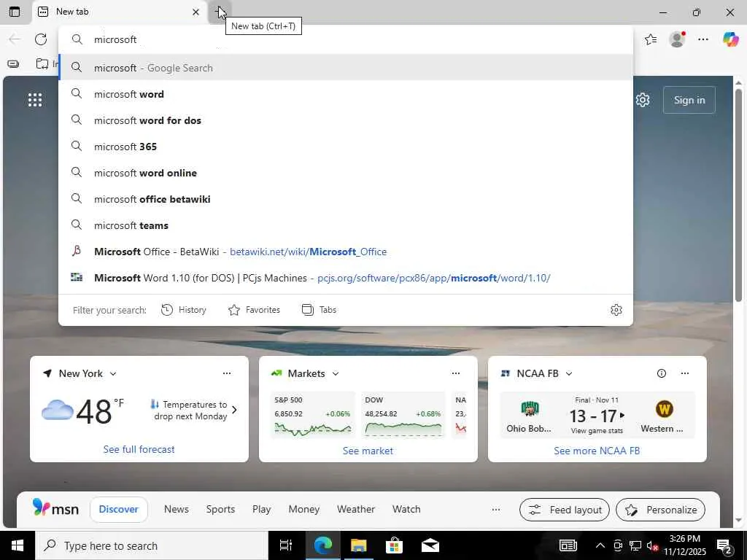This screenshot has width=747, height=560.
Task: Click the New tab plus button
Action: pos(220,12)
